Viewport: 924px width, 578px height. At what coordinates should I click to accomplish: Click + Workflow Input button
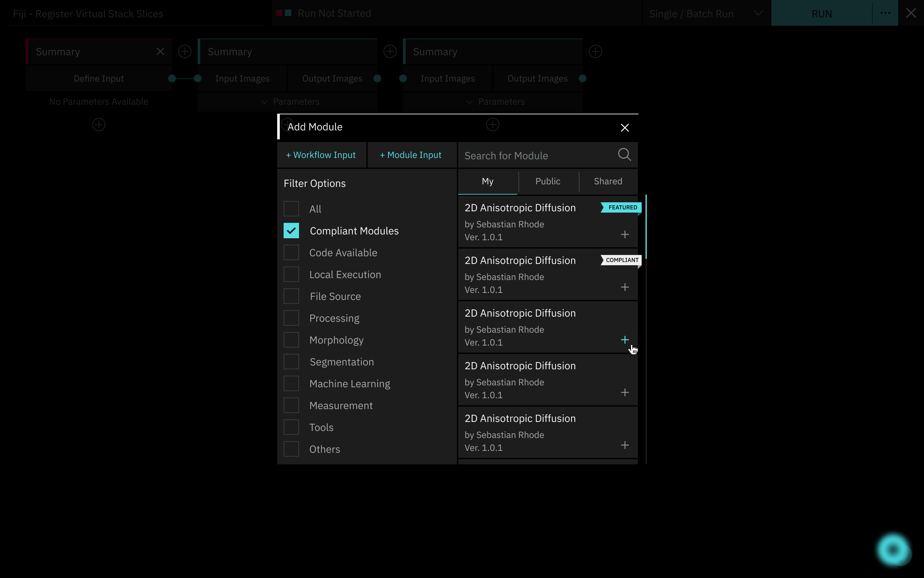point(321,155)
